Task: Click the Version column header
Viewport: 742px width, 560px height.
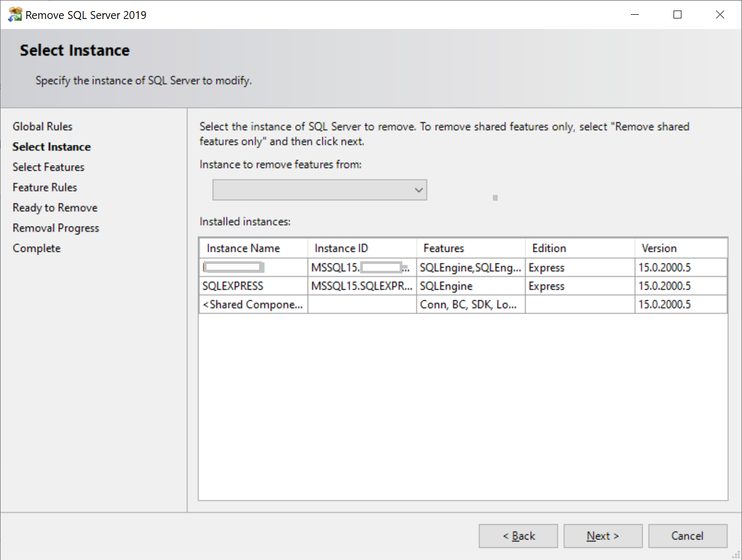Action: (659, 248)
